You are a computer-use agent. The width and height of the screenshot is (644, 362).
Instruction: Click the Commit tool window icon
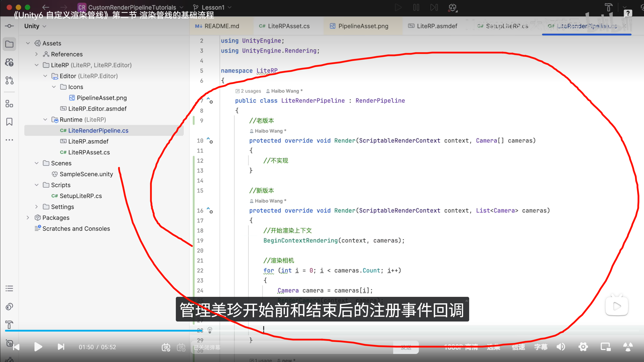pos(9,26)
